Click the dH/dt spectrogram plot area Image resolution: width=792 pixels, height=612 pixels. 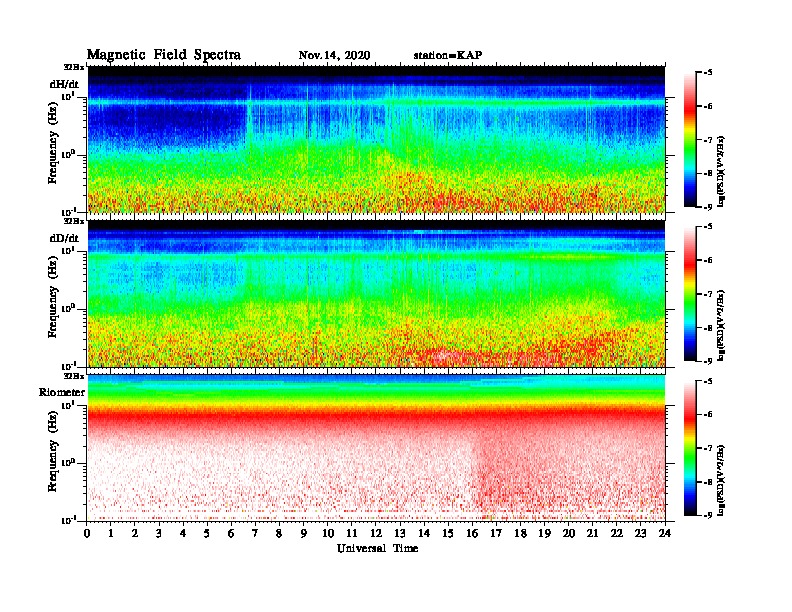(376, 139)
